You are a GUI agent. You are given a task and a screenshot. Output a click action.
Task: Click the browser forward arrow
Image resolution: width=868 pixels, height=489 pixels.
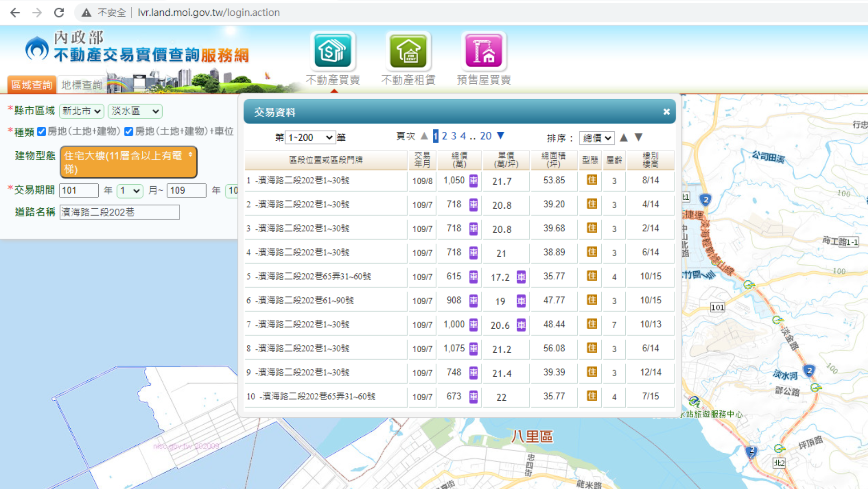[x=37, y=12]
